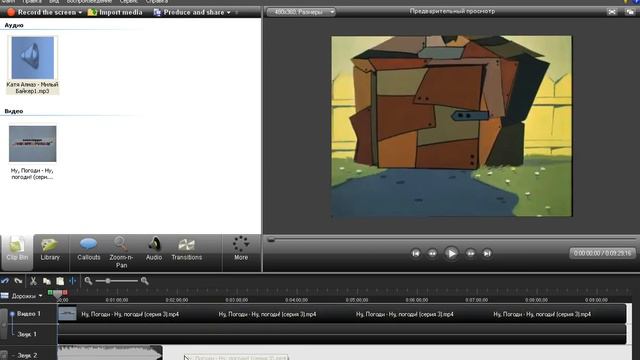Click the Предварительный просмотр preview title
The height and width of the screenshot is (360, 640).
click(x=452, y=11)
